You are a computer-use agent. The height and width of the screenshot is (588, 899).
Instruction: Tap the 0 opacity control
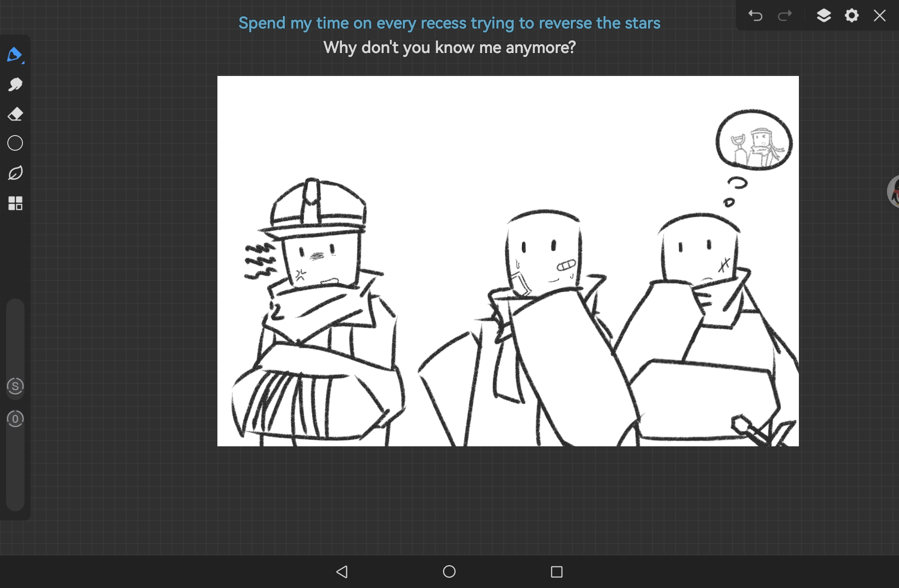pyautogui.click(x=15, y=419)
